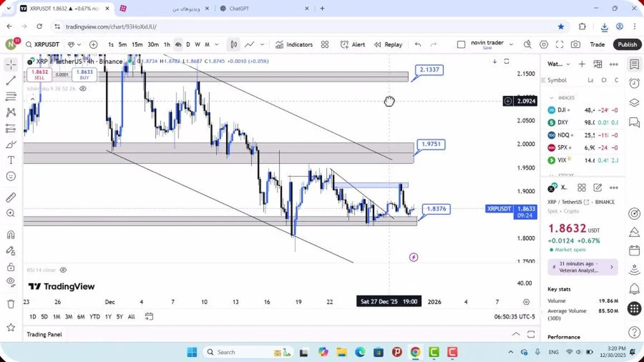644x362 pixels.
Task: Open the emoji icons tool
Action: click(x=11, y=176)
